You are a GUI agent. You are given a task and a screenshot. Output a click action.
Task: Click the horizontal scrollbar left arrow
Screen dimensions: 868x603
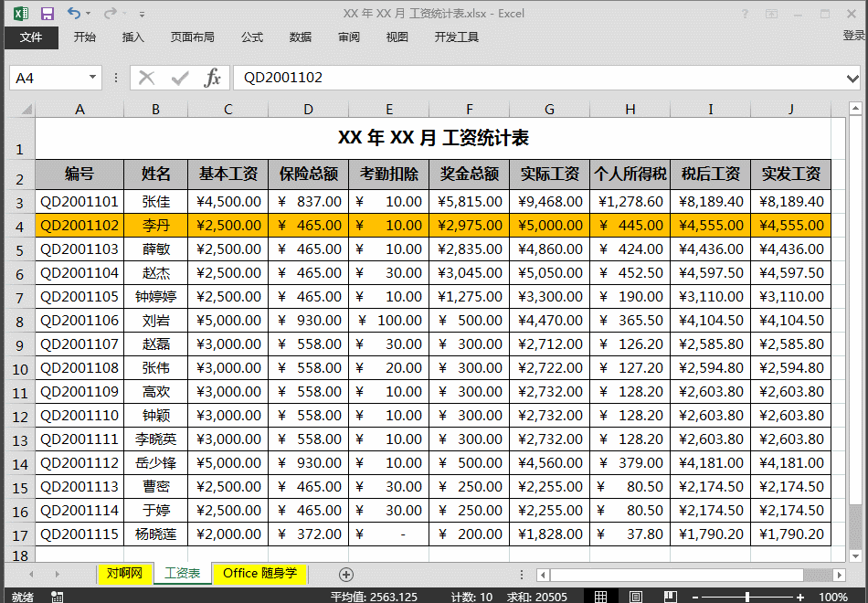(x=543, y=575)
